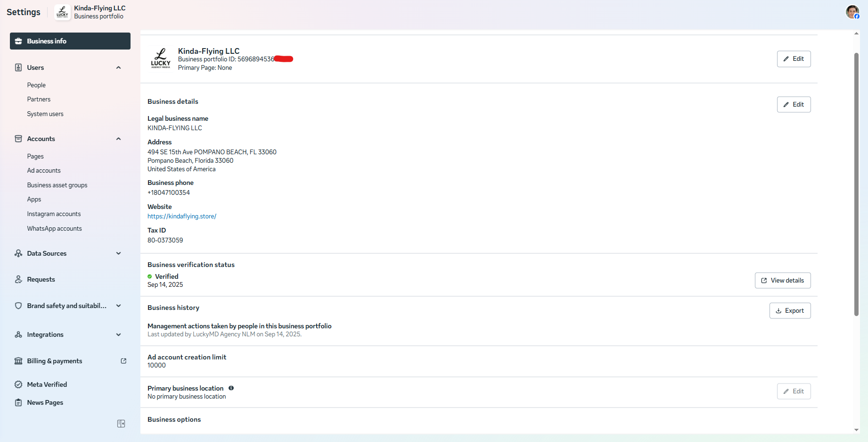Screen dimensions: 868x442
Task: Open Partners in the sidebar
Action: (39, 99)
